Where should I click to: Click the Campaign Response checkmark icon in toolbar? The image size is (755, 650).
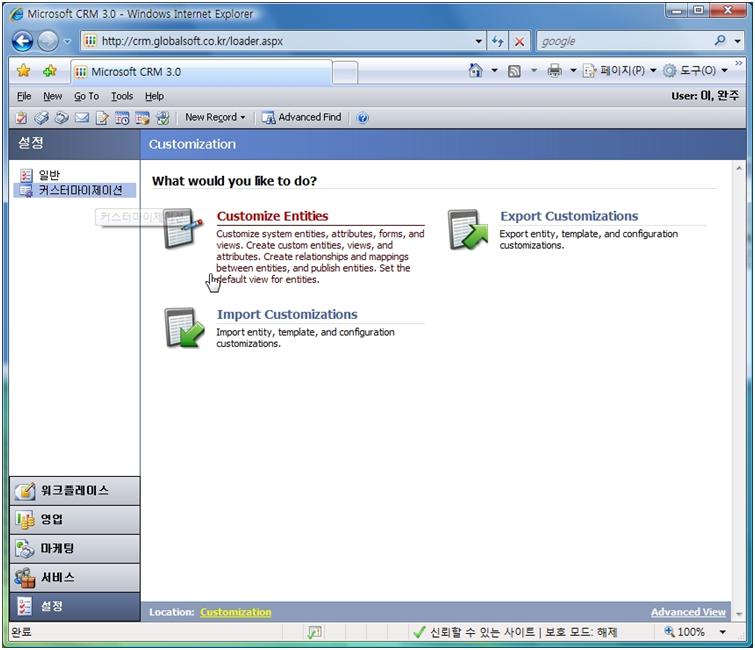163,117
